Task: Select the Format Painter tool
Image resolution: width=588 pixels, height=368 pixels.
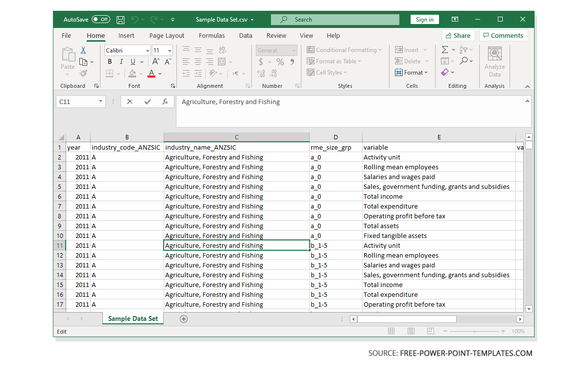Action: (x=83, y=73)
